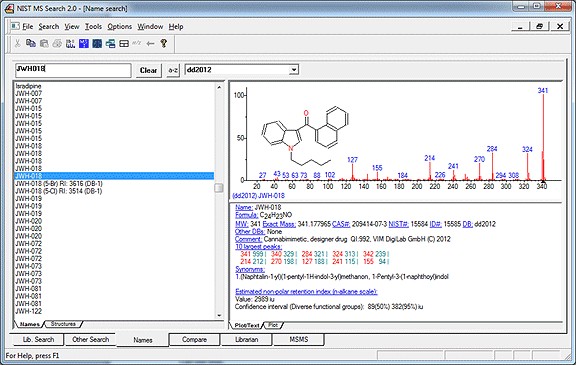Click the DB: link

(468, 224)
